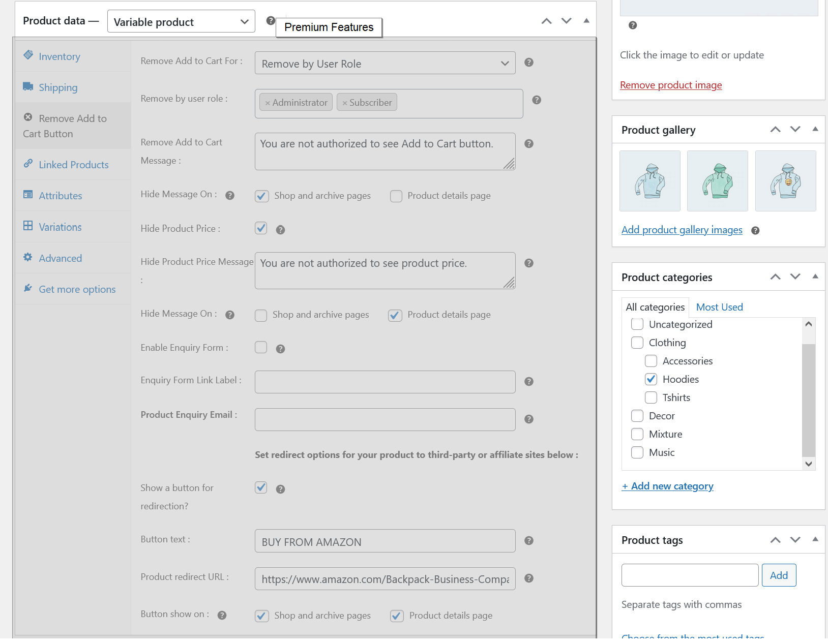This screenshot has height=644, width=828.
Task: Click help icon for Remove by user role
Action: pyautogui.click(x=537, y=100)
